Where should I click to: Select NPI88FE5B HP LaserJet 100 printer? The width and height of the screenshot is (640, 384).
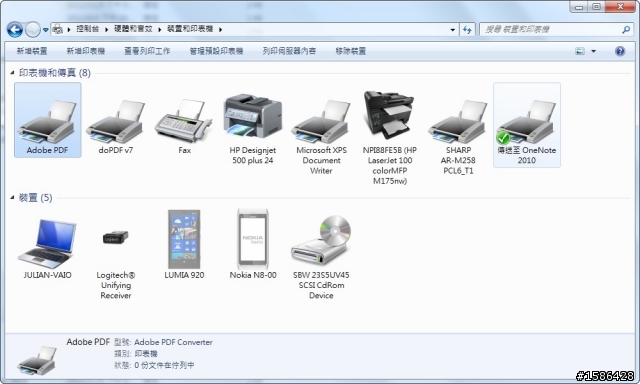click(389, 114)
